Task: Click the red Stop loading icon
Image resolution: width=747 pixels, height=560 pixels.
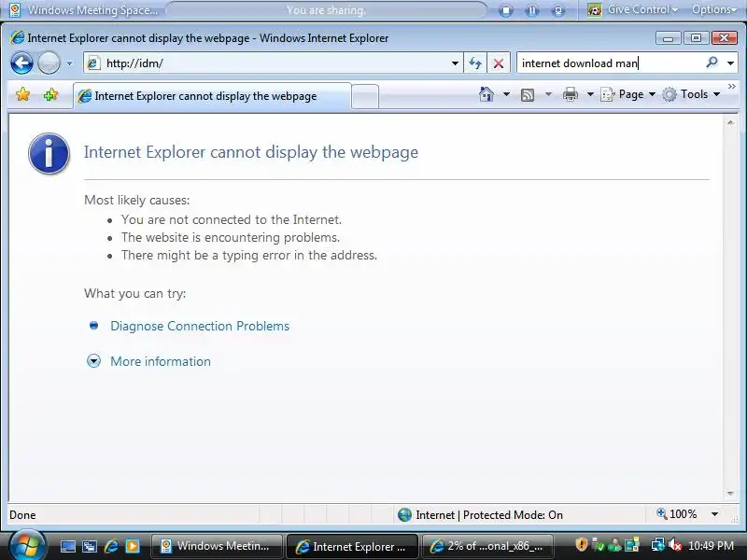Action: pos(499,63)
